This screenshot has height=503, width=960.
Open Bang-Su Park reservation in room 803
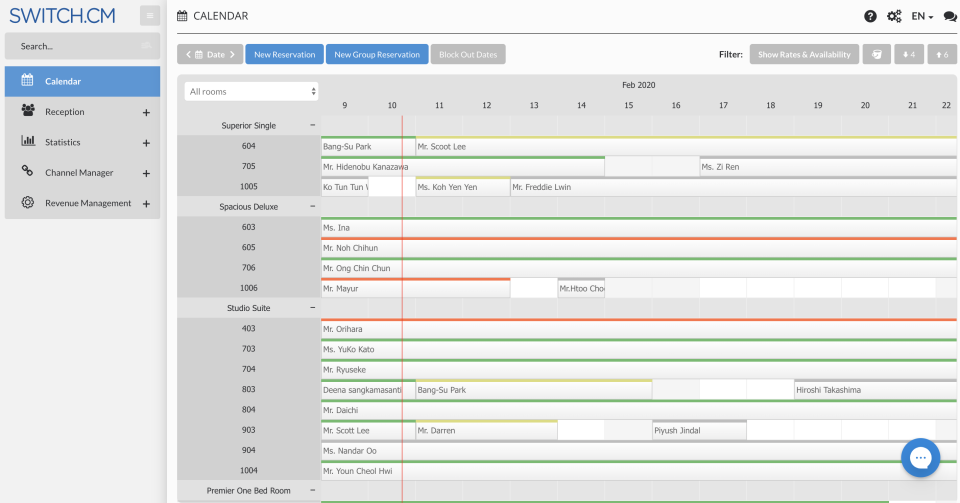[x=534, y=390]
